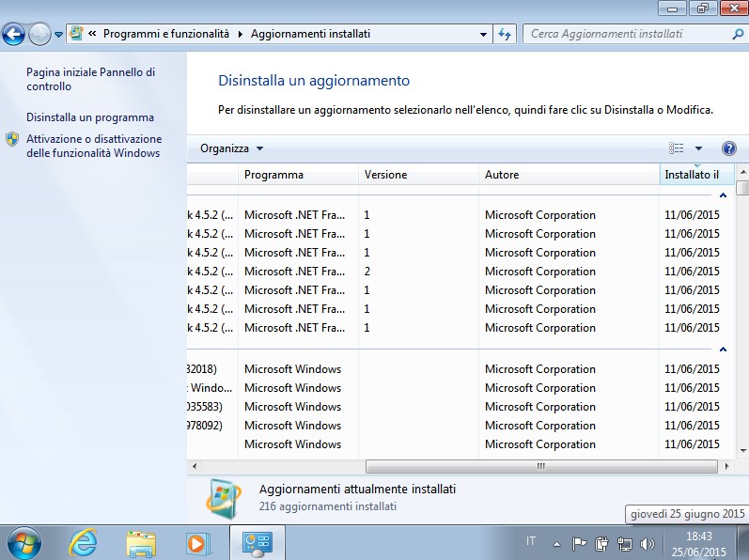Click the horizontal scrollbar thumb
The width and height of the screenshot is (749, 560).
pos(541,466)
